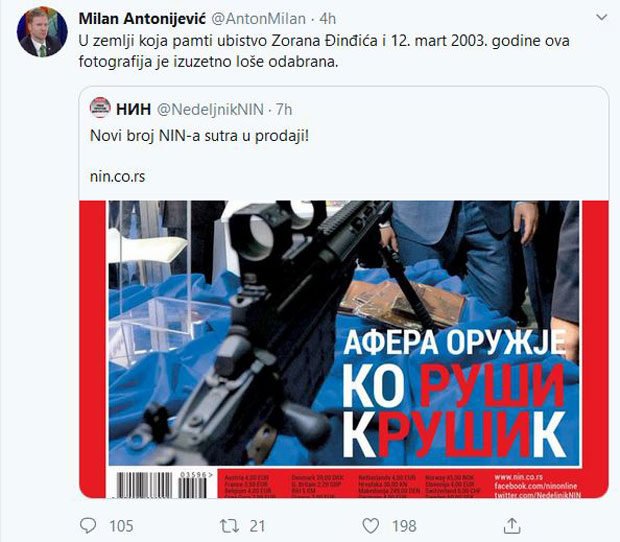
Task: Like the tweet with the heart icon
Action: pos(371,526)
